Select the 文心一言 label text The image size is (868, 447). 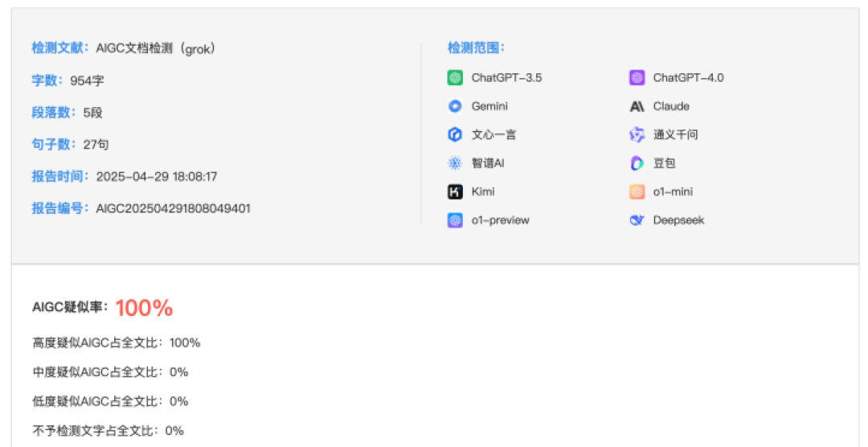pos(493,134)
